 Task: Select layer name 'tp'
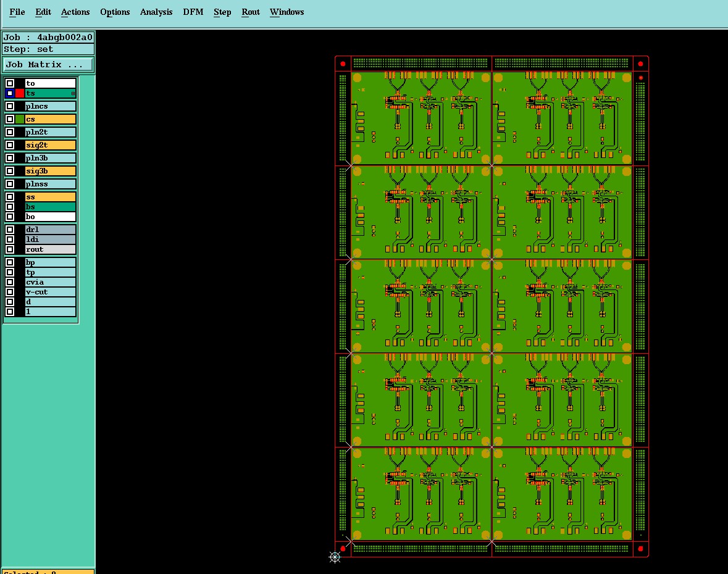[50, 272]
